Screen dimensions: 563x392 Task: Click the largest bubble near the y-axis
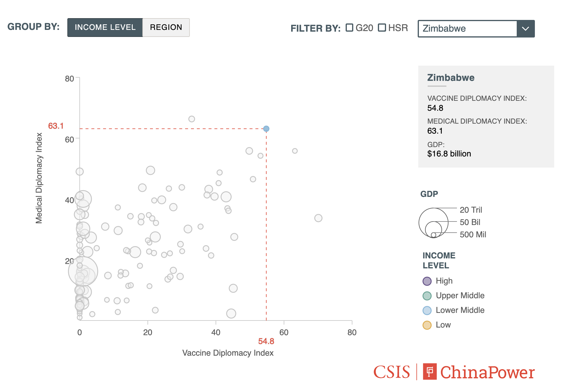(x=83, y=271)
